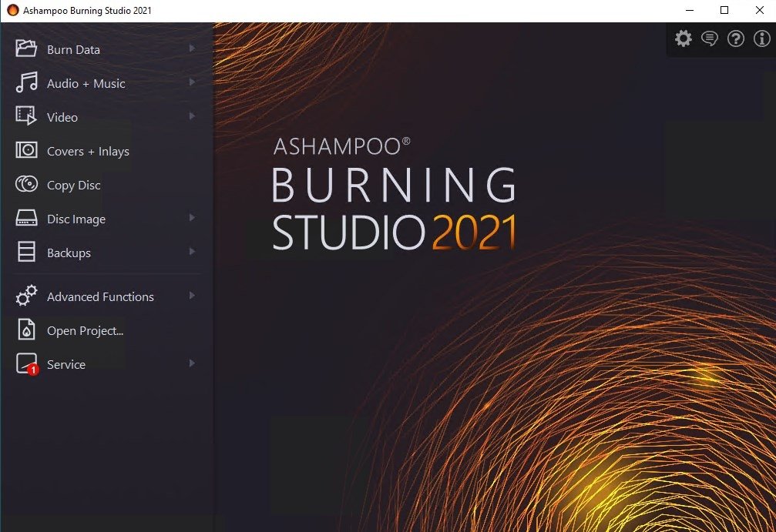Select the Service menu label
The width and height of the screenshot is (776, 532).
pos(66,364)
